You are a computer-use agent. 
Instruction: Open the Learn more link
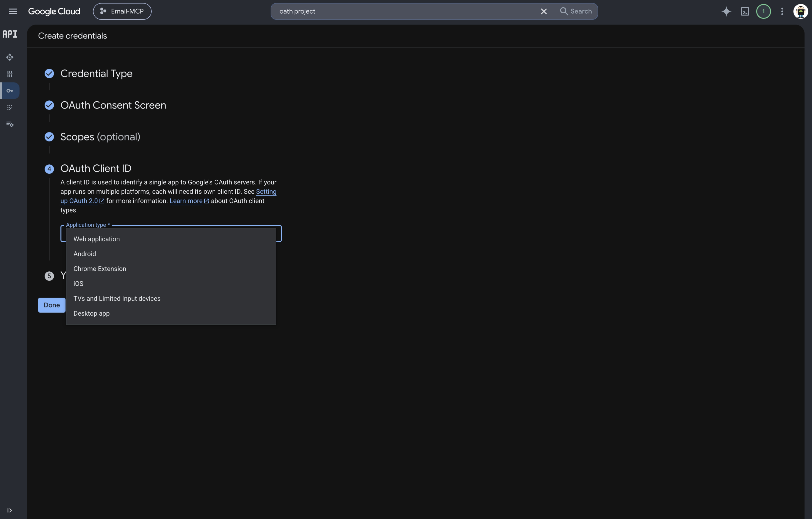click(186, 201)
